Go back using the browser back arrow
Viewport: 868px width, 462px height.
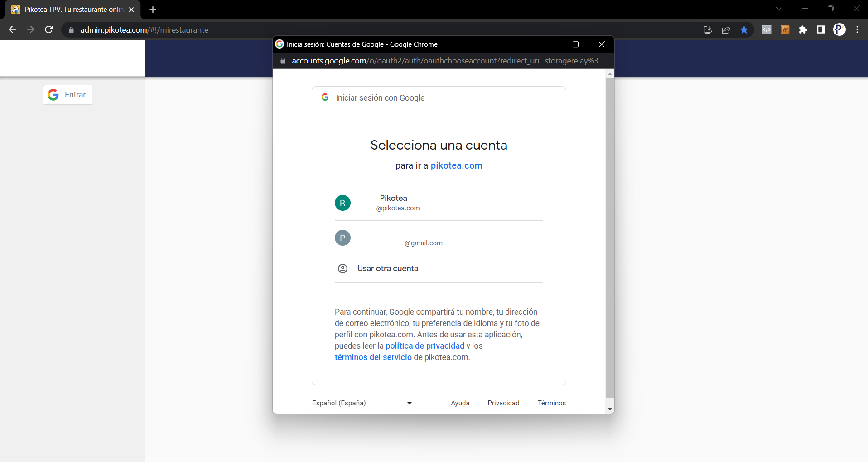click(x=12, y=29)
